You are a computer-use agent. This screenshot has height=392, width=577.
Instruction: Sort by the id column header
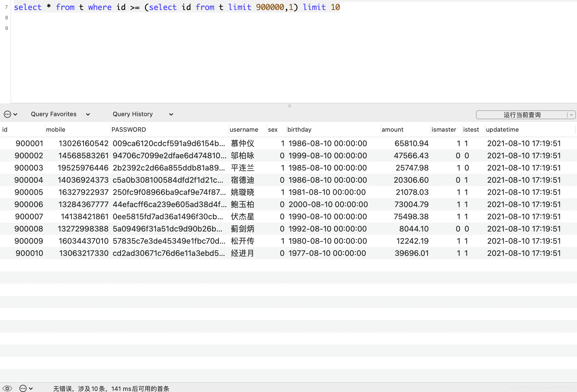click(x=5, y=129)
